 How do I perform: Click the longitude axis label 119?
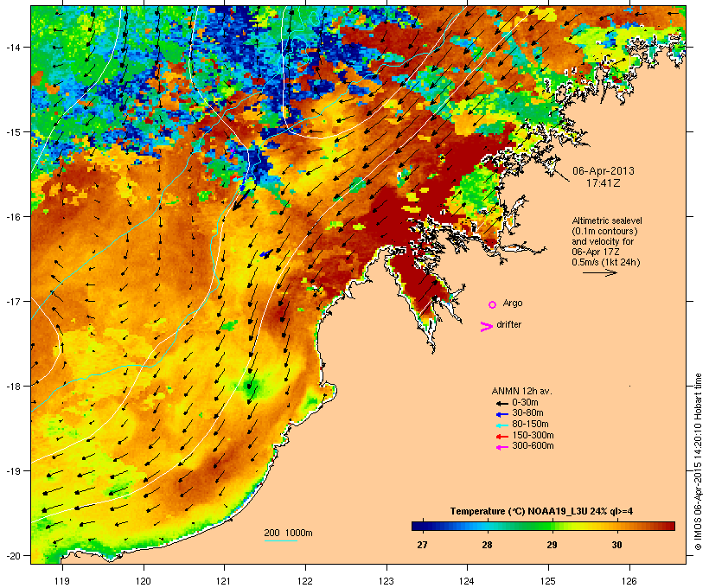[62, 581]
